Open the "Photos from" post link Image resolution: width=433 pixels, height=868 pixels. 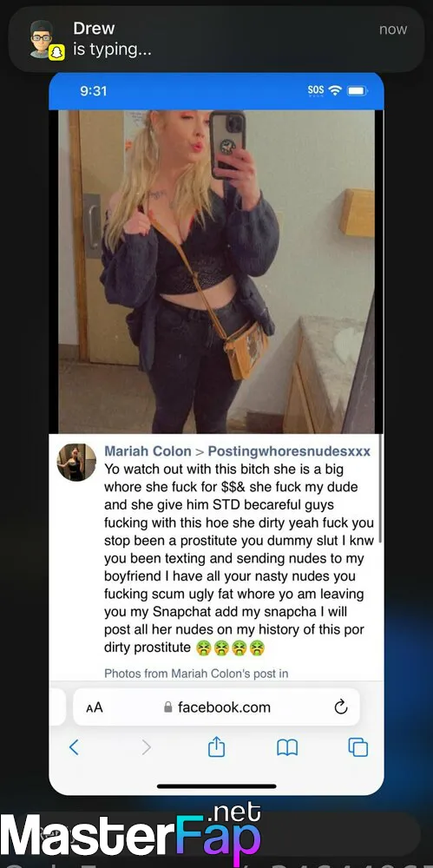point(196,674)
